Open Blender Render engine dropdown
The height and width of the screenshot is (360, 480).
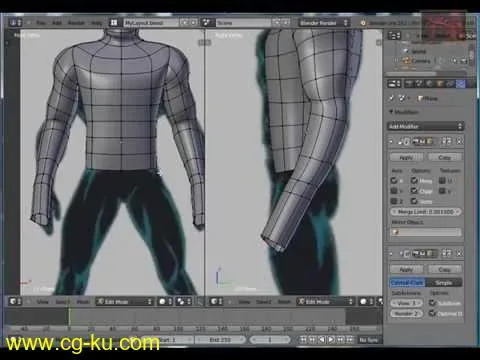coord(324,22)
